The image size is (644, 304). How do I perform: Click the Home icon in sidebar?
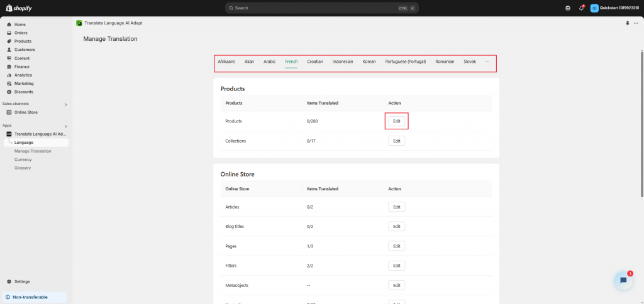[9, 24]
